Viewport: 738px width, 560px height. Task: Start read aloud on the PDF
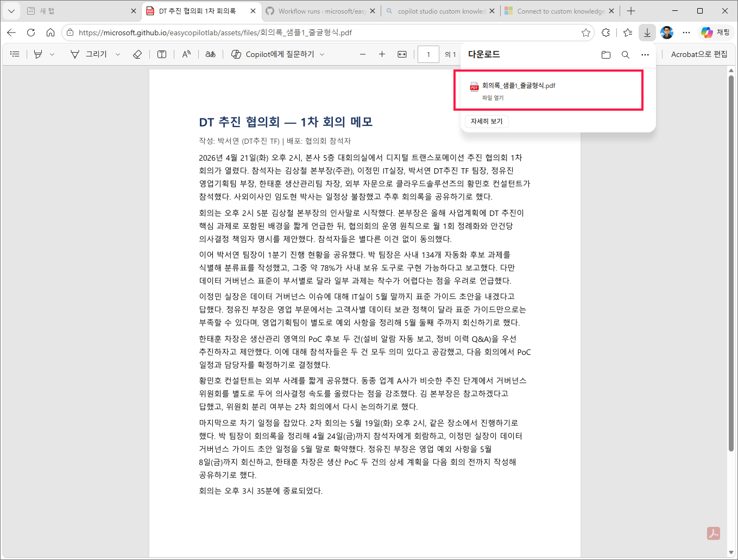(186, 54)
